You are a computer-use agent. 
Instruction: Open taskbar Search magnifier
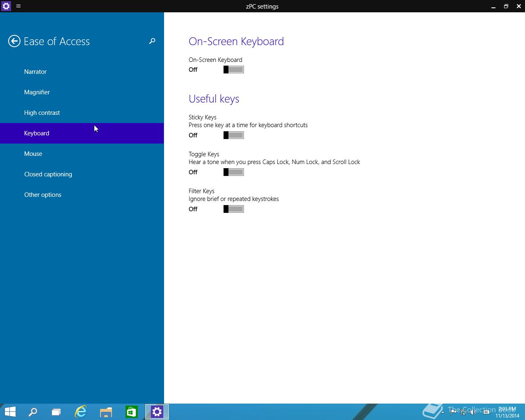coord(33,412)
